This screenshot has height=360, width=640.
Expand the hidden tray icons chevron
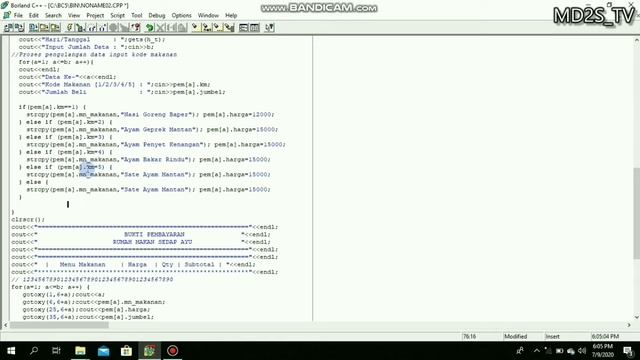[x=537, y=351]
